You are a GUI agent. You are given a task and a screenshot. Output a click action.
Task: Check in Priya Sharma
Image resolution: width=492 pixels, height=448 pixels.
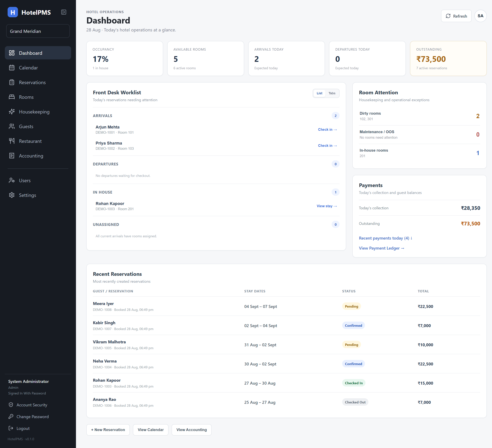point(327,146)
